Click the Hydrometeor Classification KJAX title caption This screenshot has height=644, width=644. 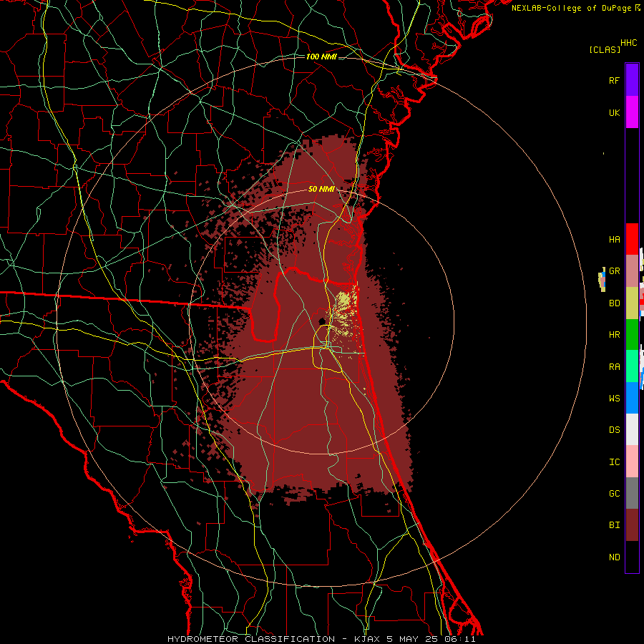pyautogui.click(x=321, y=639)
